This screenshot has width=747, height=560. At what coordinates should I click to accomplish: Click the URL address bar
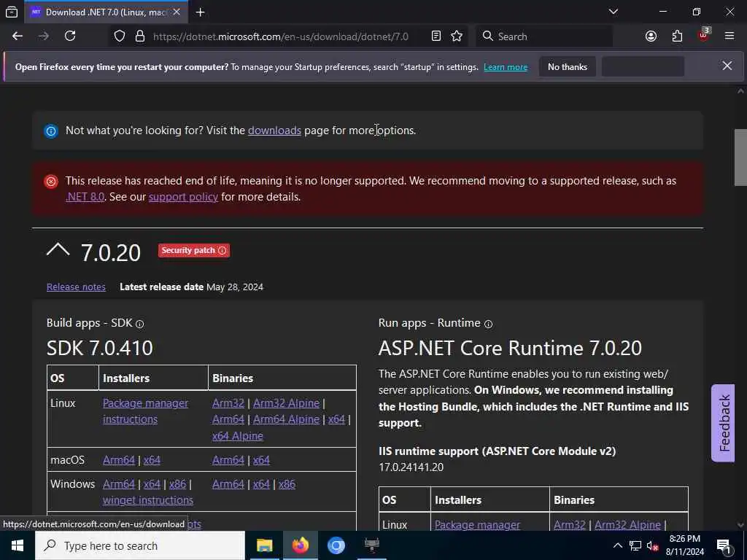click(x=280, y=36)
